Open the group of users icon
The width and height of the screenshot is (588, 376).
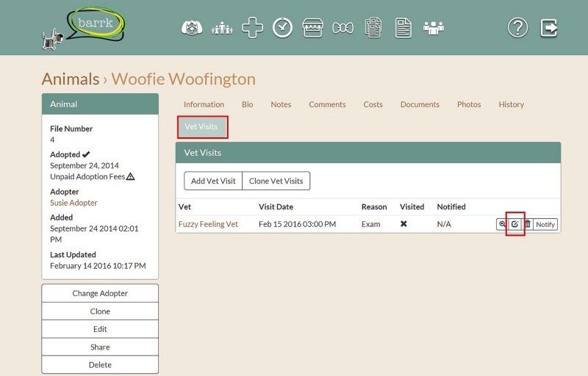point(434,28)
